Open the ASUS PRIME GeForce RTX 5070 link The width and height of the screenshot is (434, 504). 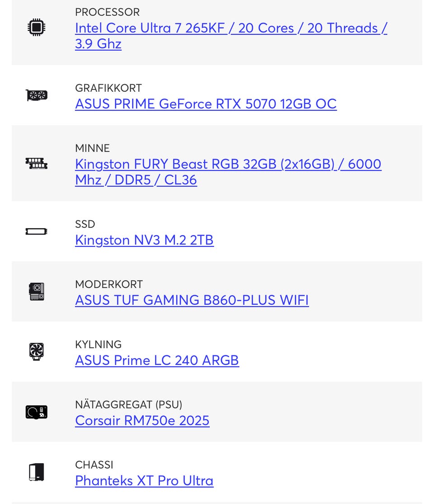206,104
